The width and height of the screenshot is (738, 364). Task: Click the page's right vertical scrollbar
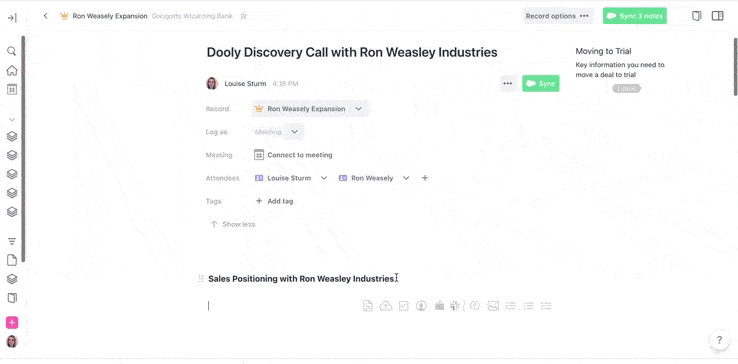[735, 67]
